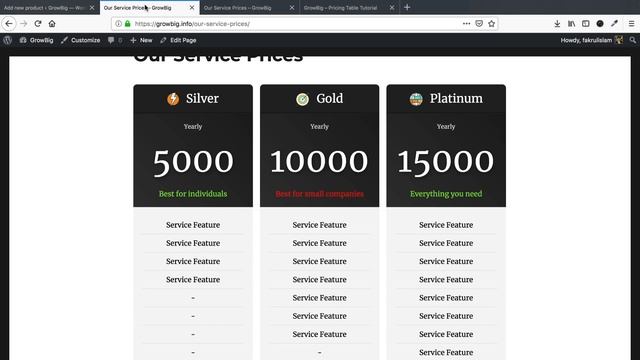This screenshot has height=360, width=640.
Task: Close the Pricing Table Tutorial tab
Action: click(x=392, y=8)
